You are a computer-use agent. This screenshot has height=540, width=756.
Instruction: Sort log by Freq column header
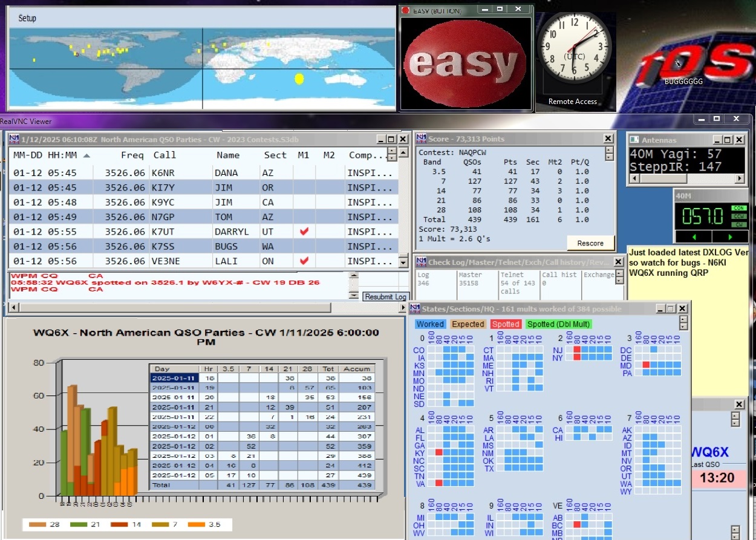pos(132,155)
